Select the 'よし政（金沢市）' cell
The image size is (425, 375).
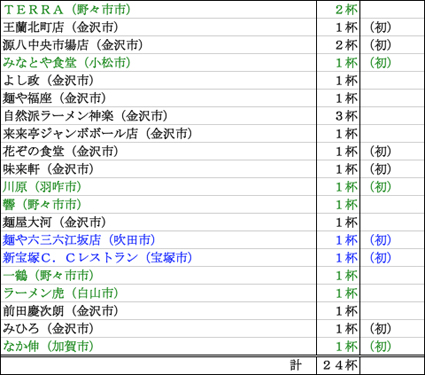(x=48, y=80)
